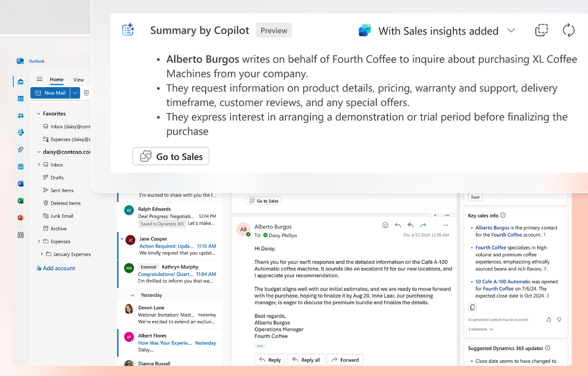Click the Delete trash icon in toolbar
This screenshot has height=376, width=588.
point(86,93)
